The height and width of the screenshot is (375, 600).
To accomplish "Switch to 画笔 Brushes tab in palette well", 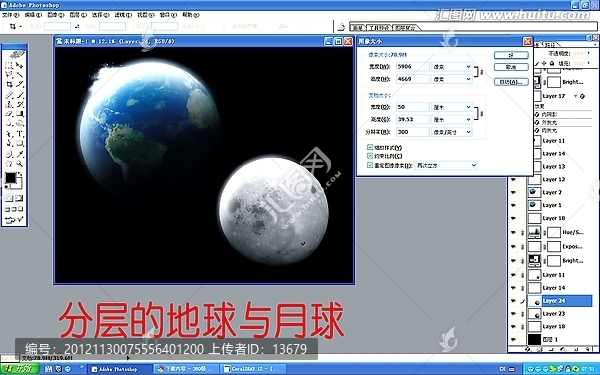I will 358,28.
